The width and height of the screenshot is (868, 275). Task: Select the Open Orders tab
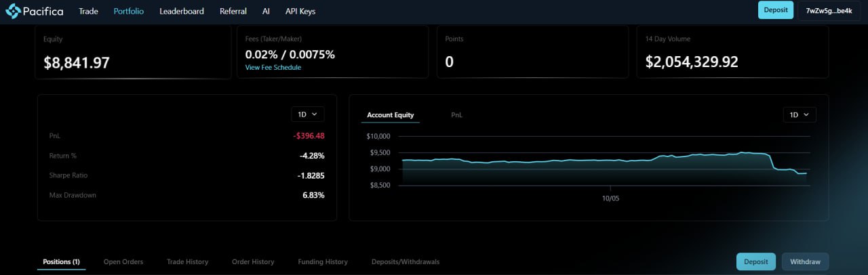tap(123, 261)
